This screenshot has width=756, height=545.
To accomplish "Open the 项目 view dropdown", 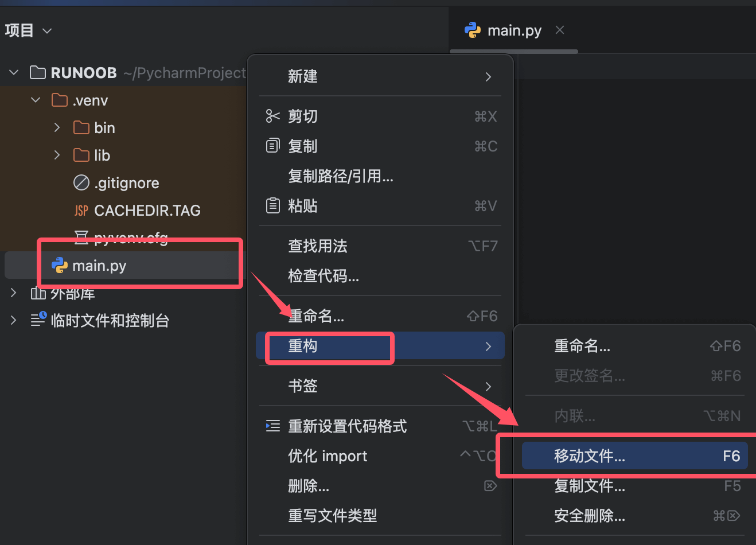I will 28,30.
